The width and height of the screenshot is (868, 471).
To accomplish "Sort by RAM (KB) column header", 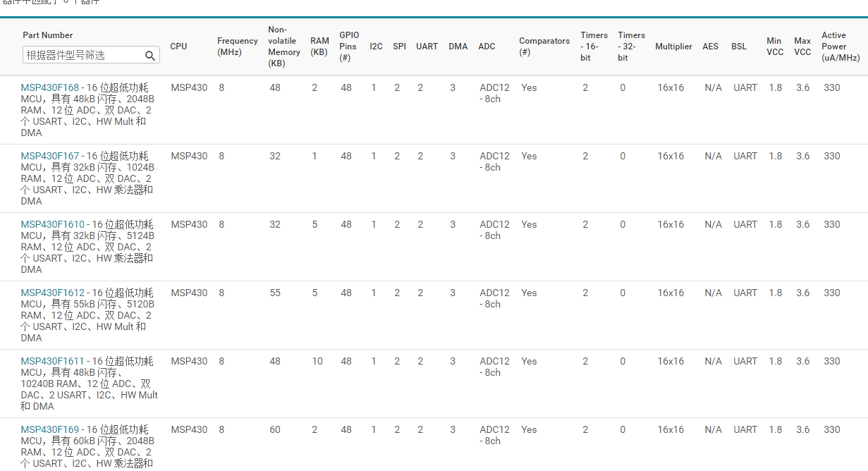I will click(319, 47).
